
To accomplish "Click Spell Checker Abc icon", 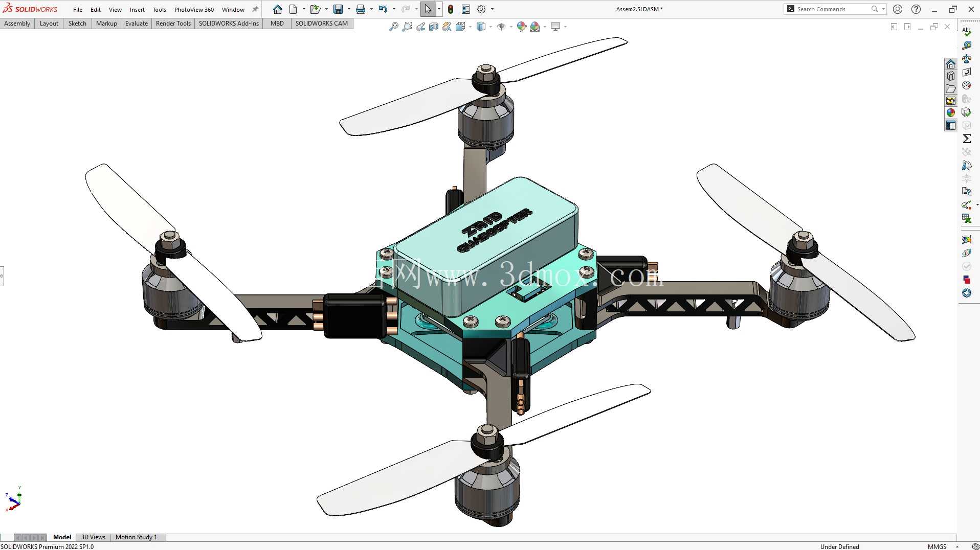I will 967,32.
